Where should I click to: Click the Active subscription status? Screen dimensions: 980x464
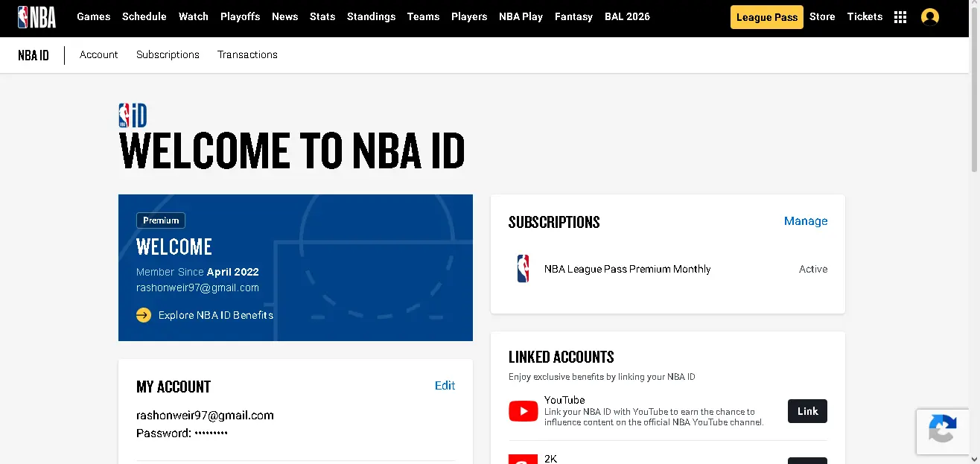pos(813,269)
